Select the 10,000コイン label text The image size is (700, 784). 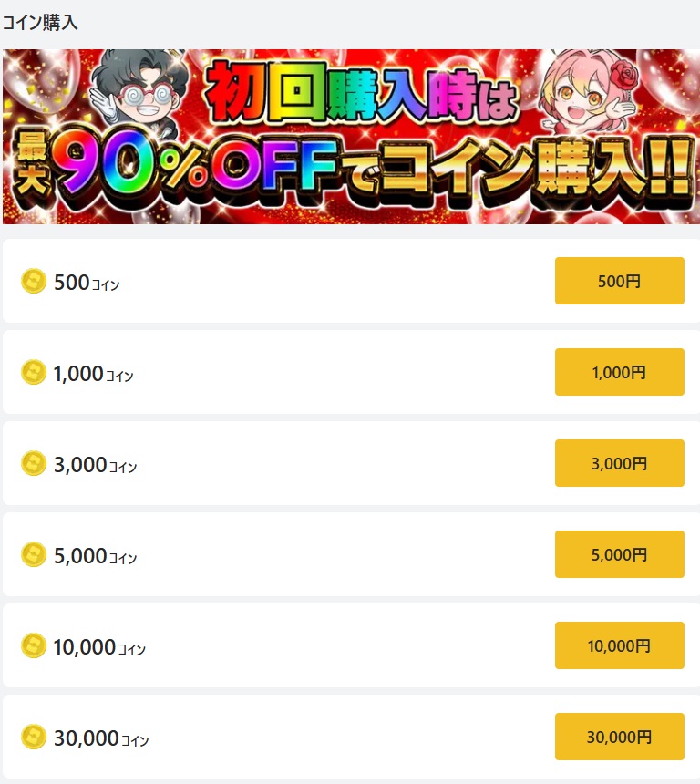[99, 647]
